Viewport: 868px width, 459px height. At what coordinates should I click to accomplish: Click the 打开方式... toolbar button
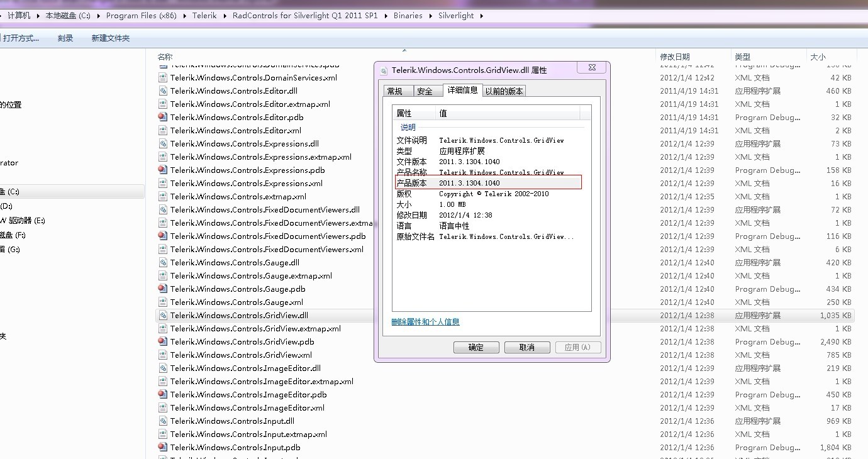click(x=21, y=38)
